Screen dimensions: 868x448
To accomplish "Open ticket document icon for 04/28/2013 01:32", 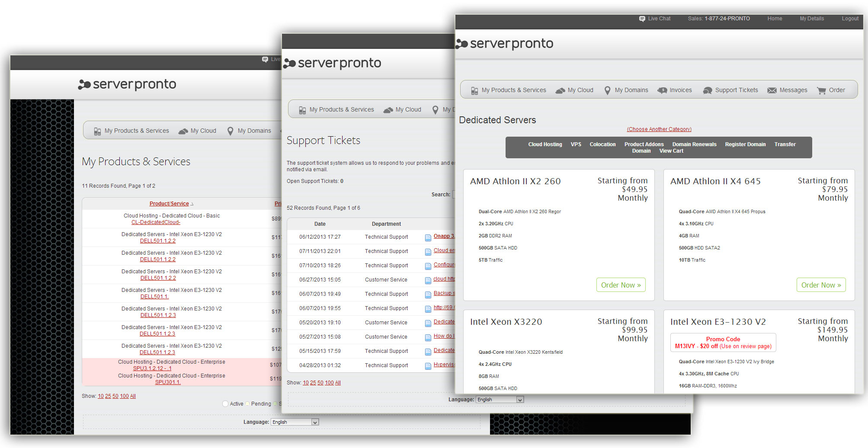I will (x=428, y=366).
